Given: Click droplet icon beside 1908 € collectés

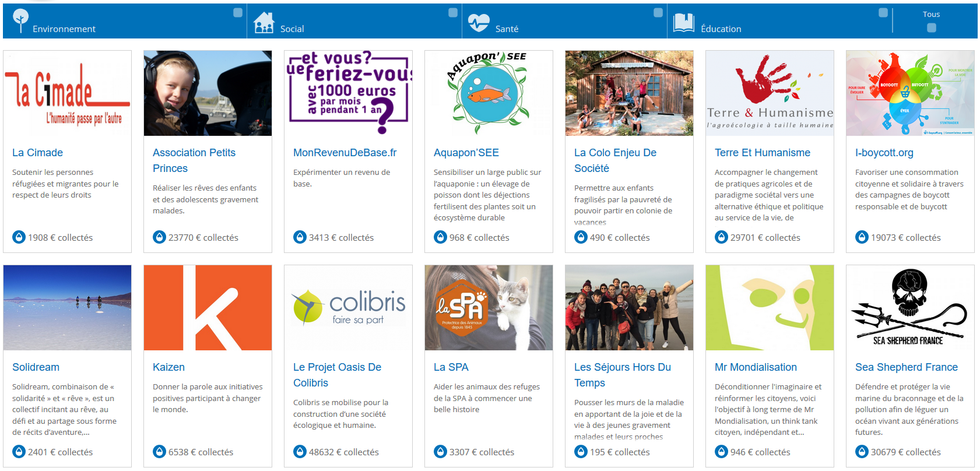Looking at the screenshot, I should click(x=19, y=237).
